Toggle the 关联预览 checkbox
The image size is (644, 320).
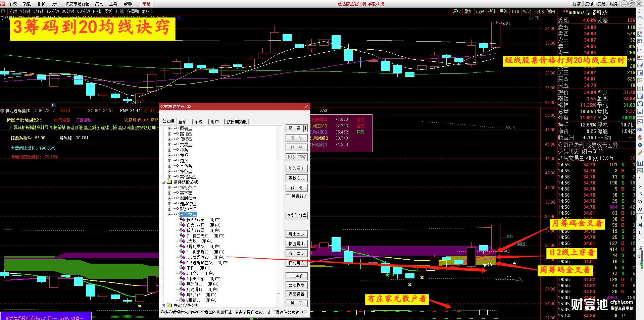(x=288, y=196)
